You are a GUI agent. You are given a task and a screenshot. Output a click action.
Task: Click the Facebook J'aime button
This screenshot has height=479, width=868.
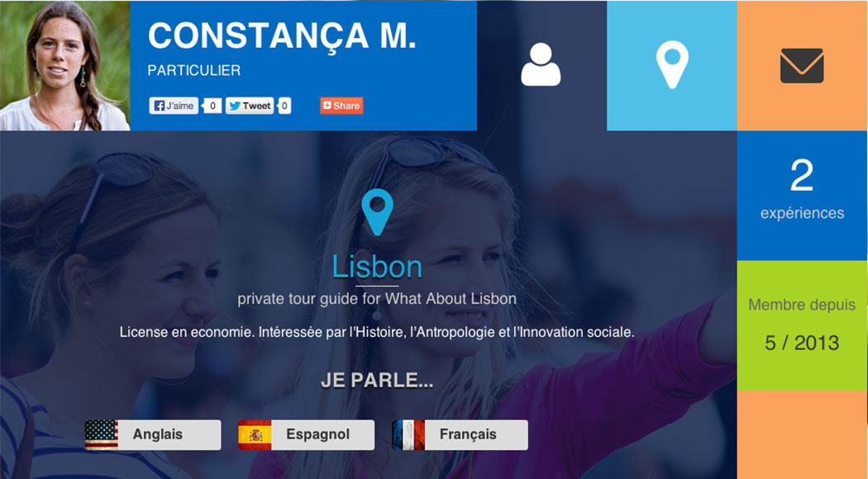(174, 106)
